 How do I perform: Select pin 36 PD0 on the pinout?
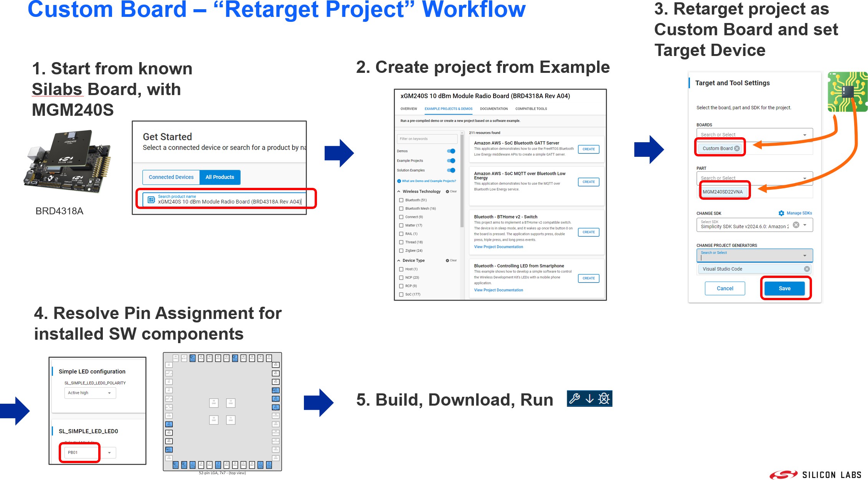(276, 365)
